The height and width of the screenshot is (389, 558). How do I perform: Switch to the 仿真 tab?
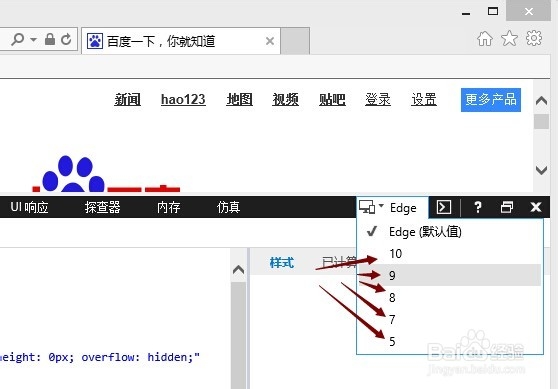pyautogui.click(x=228, y=207)
